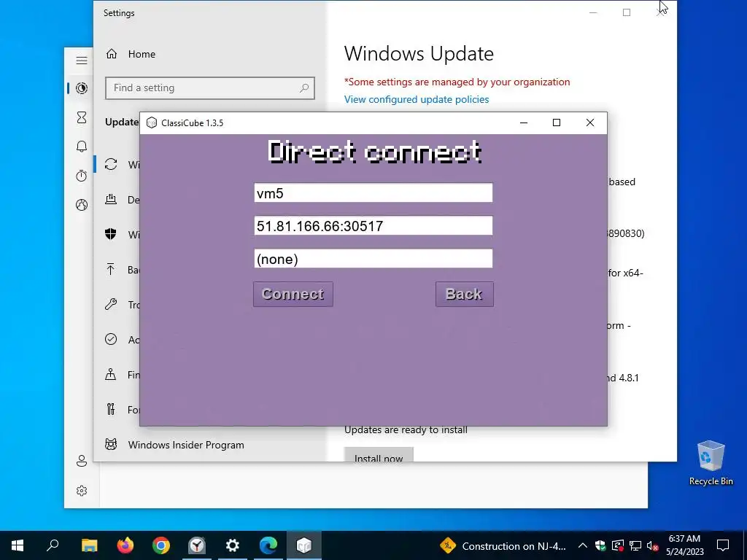
Task: Click the Connect button in ClassiCube
Action: tap(293, 294)
